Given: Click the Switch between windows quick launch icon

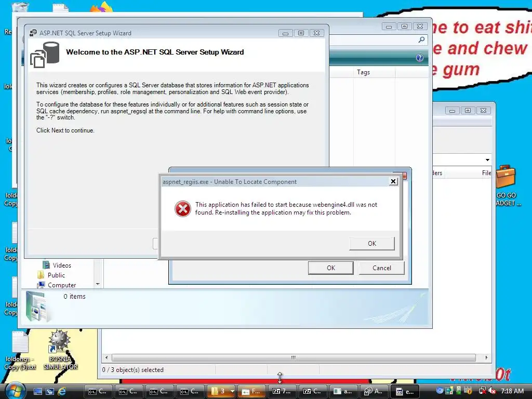Looking at the screenshot, I should [x=50, y=392].
